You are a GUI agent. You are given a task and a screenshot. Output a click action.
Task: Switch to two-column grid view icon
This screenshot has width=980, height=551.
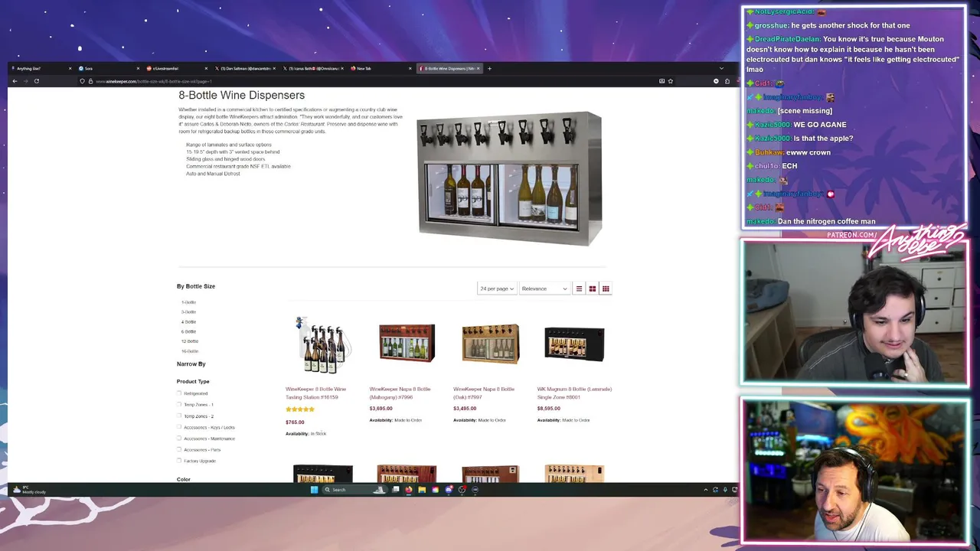(x=592, y=289)
